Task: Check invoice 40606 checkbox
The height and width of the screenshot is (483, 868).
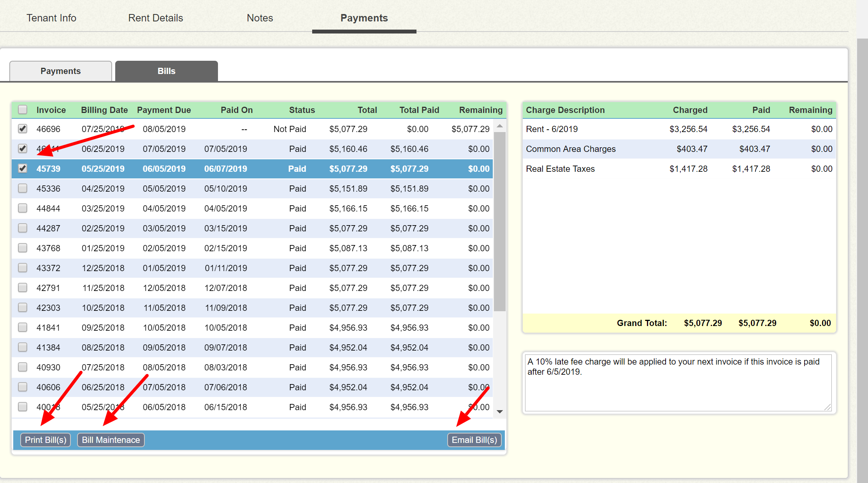Action: [x=23, y=387]
